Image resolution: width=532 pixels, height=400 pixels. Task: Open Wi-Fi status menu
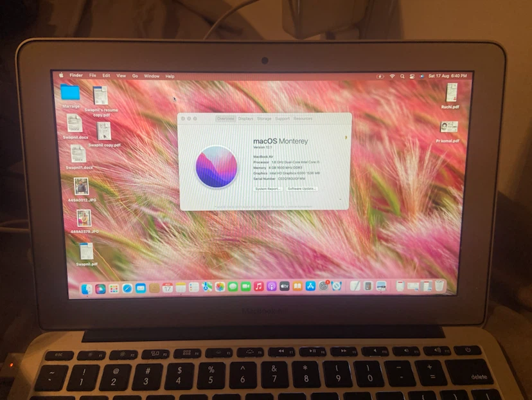pyautogui.click(x=392, y=77)
